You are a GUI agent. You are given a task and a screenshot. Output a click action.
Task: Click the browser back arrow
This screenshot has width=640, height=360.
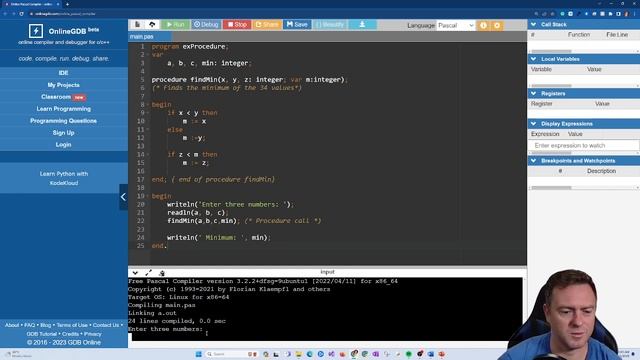pyautogui.click(x=5, y=14)
